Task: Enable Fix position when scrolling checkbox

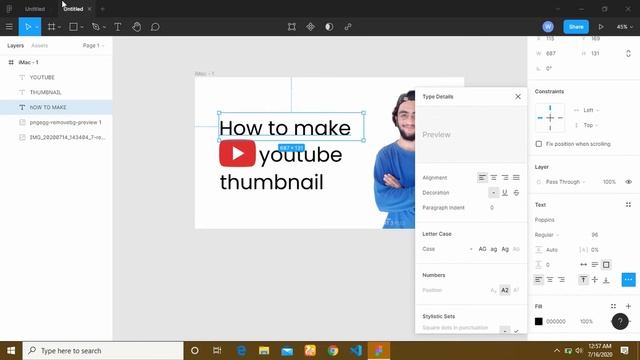Action: click(539, 144)
